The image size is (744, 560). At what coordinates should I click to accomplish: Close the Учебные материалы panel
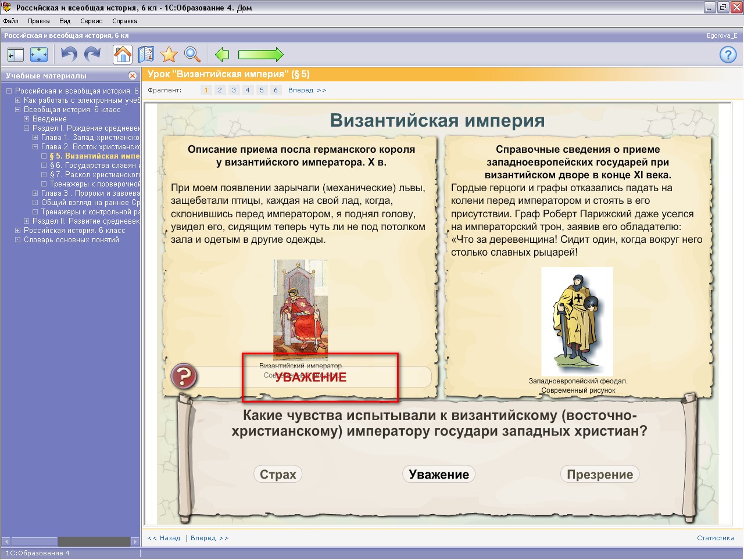(133, 76)
